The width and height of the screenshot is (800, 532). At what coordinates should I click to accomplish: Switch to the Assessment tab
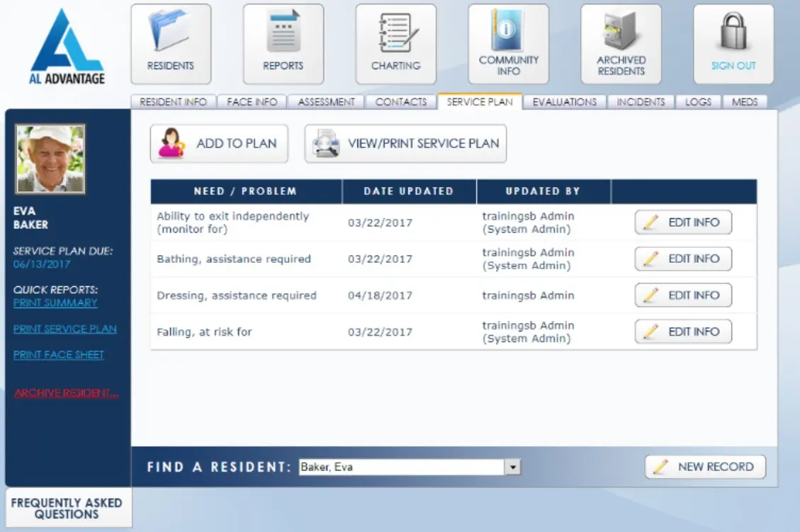coord(325,101)
